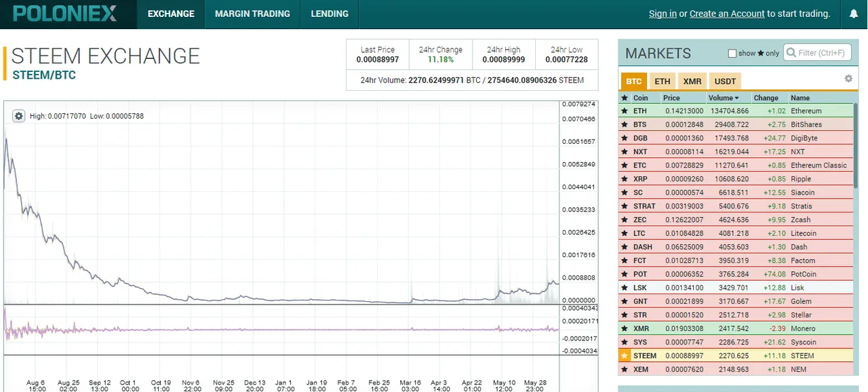868x392 pixels.
Task: Open the Stratis market row
Action: [x=736, y=206]
